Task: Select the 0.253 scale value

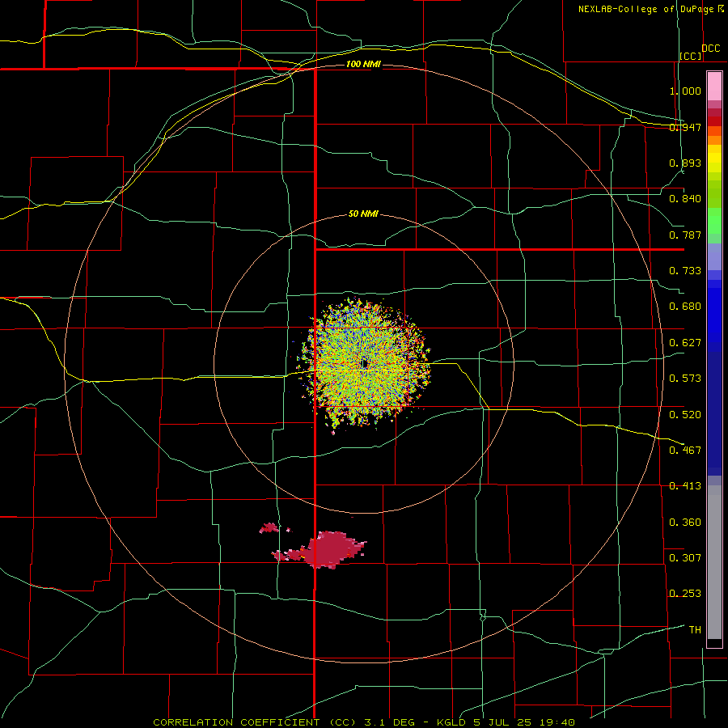Action: [685, 594]
